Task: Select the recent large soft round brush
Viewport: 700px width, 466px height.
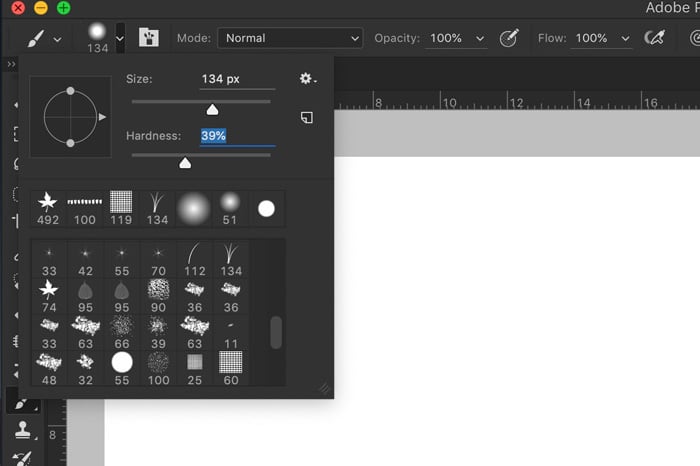Action: coord(193,208)
